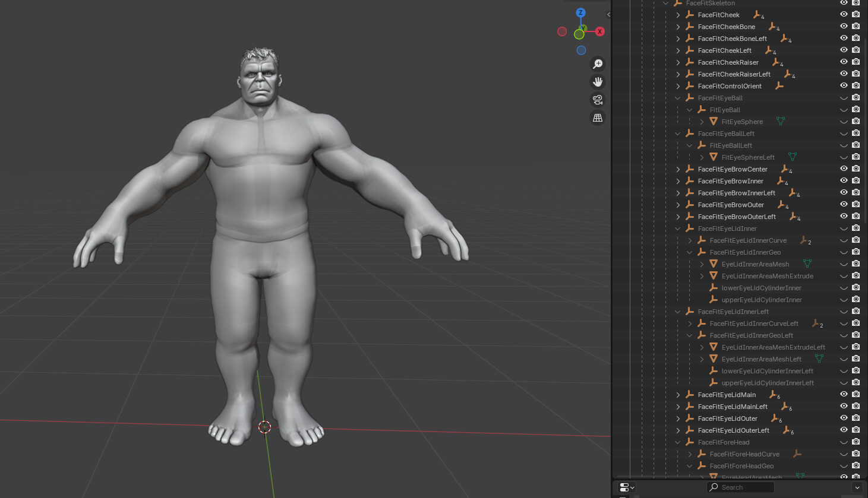Click the negative Z axis gizmo circle
Screen dimensions: 868x498
pyautogui.click(x=582, y=50)
